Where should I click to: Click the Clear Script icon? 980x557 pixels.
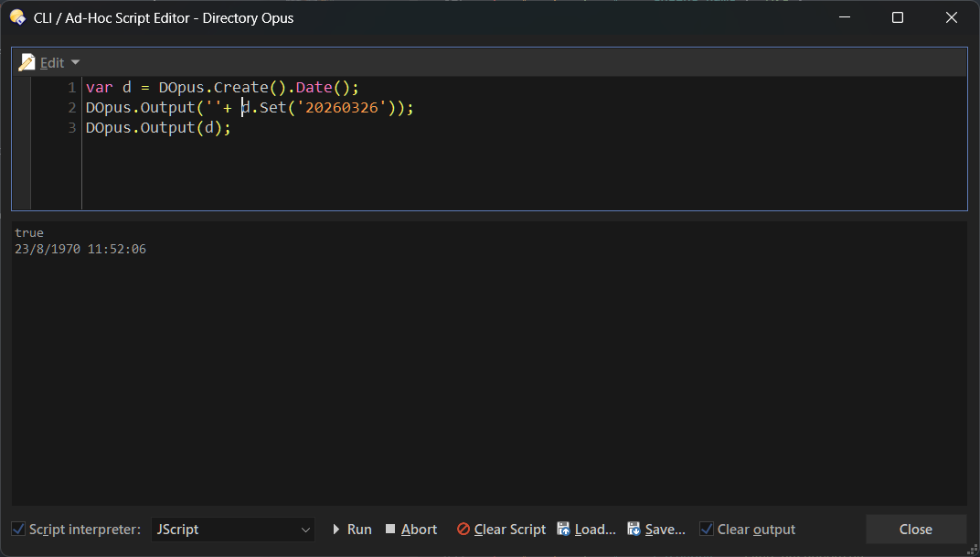pos(463,530)
